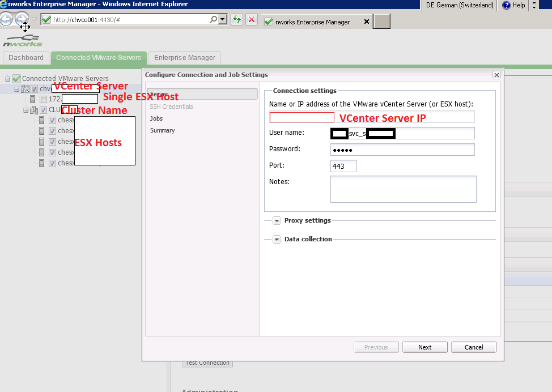The height and width of the screenshot is (392, 552).
Task: Click host icon of fifth chesx entry
Action: (x=42, y=163)
